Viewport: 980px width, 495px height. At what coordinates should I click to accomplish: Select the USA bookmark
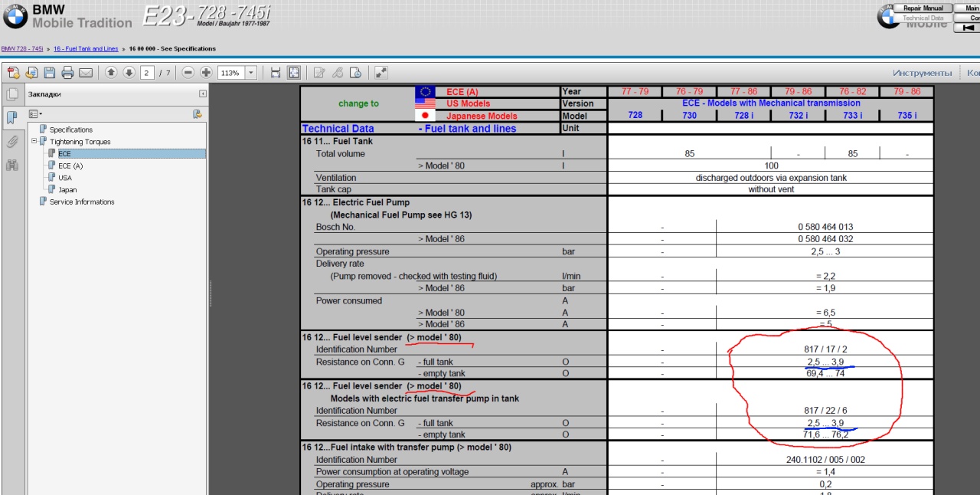[x=65, y=178]
